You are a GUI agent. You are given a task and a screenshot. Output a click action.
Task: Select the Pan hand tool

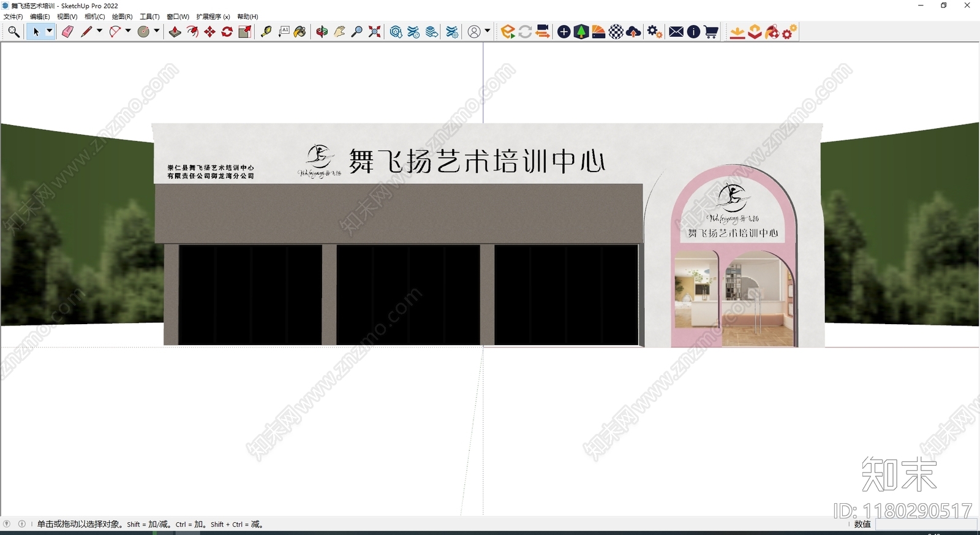tap(339, 32)
